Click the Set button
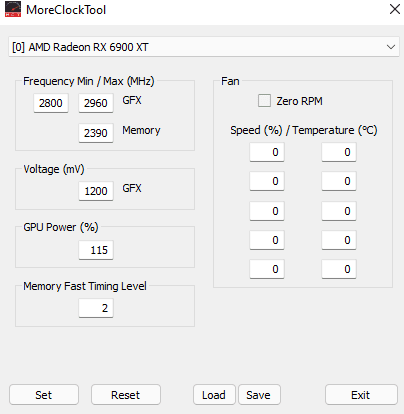Viewport: 404px width, 414px height. pos(44,395)
